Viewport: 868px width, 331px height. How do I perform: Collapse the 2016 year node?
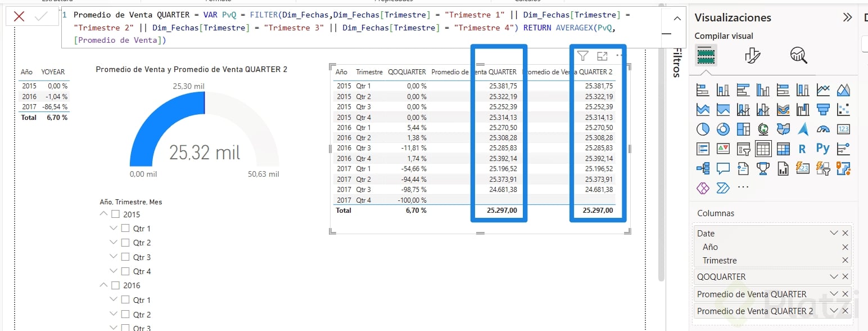(x=103, y=285)
